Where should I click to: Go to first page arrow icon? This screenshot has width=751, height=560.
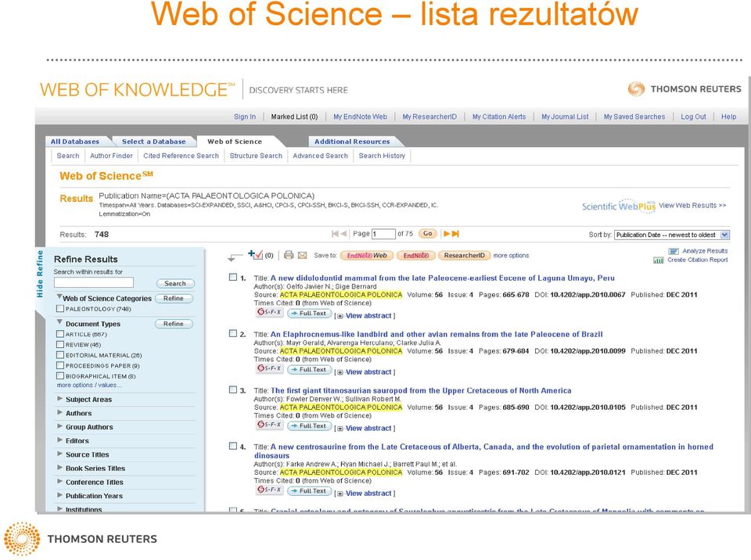tap(335, 234)
